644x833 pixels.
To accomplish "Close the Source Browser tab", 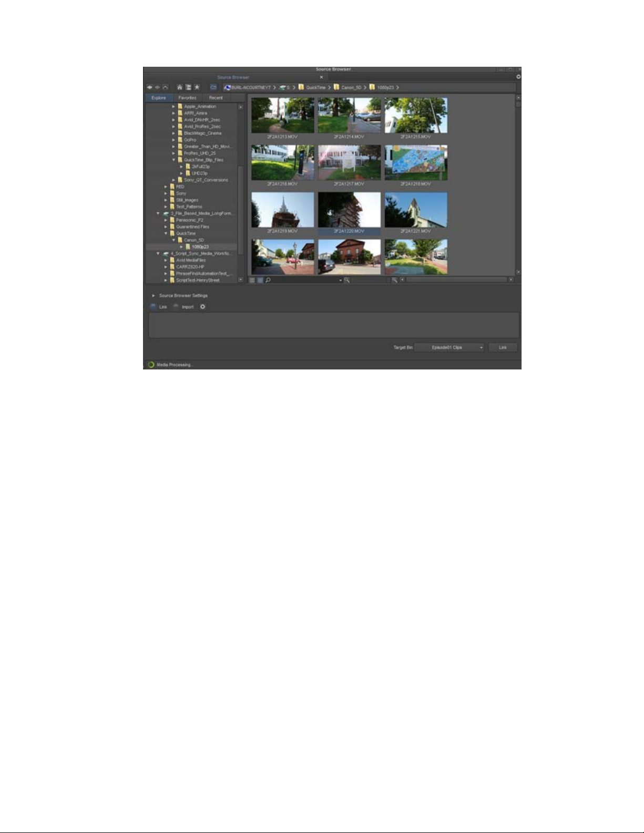I will pos(322,77).
